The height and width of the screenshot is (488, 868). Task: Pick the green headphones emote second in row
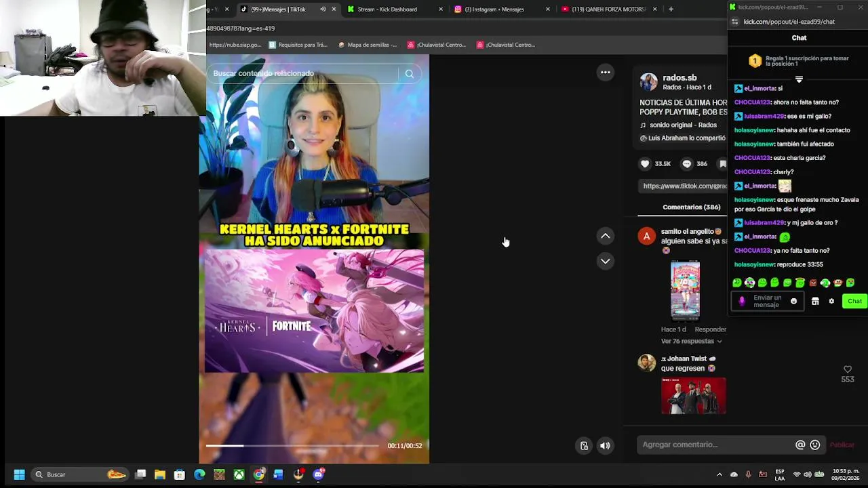[749, 283]
